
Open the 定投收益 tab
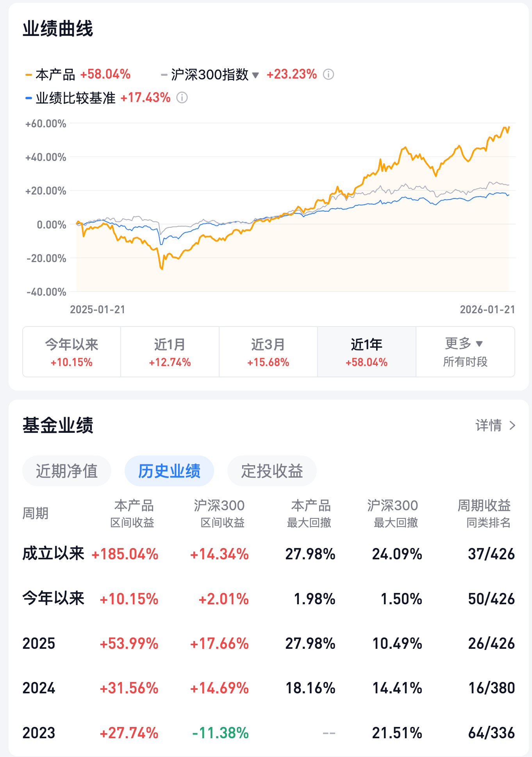[272, 471]
